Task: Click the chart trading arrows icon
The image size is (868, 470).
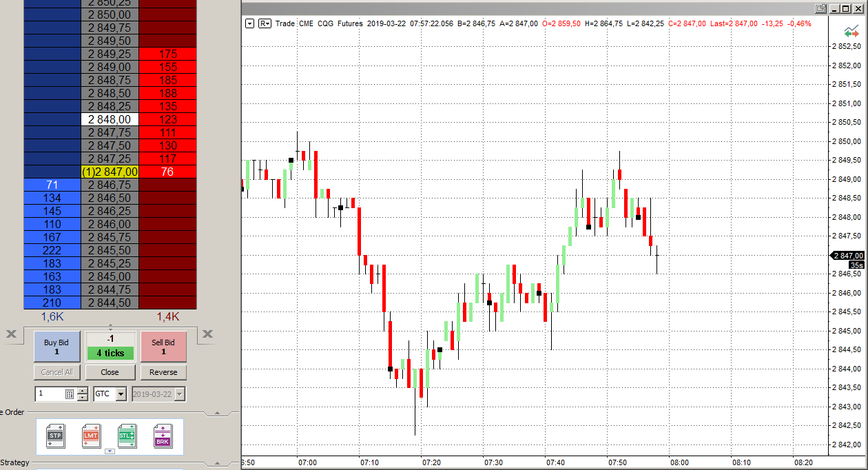Action: 851,32
